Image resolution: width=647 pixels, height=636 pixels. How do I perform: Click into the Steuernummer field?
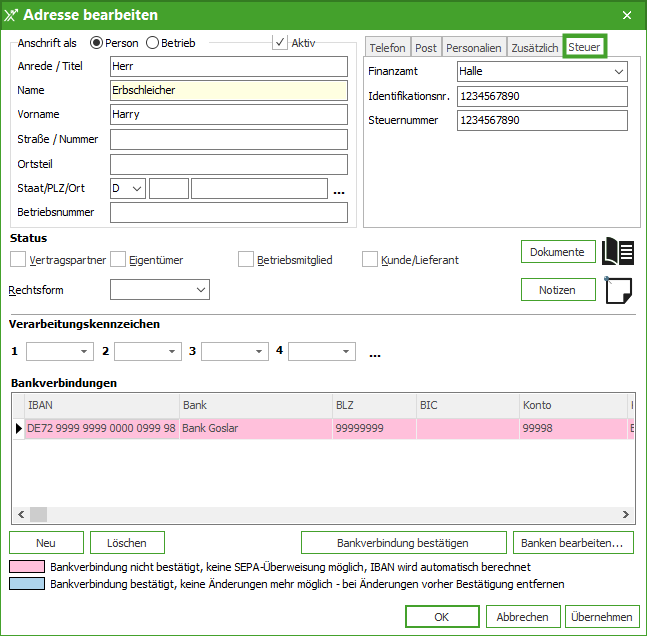point(540,120)
